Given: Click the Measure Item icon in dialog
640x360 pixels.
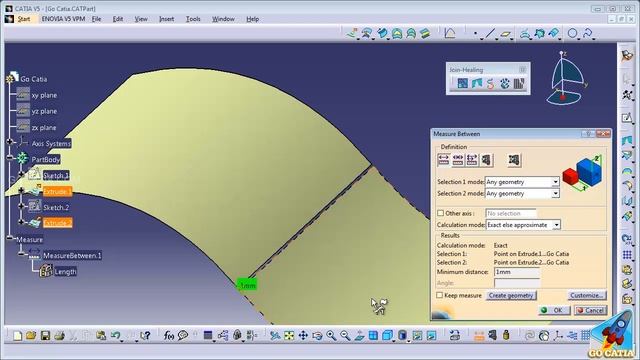Looking at the screenshot, I should tap(486, 160).
